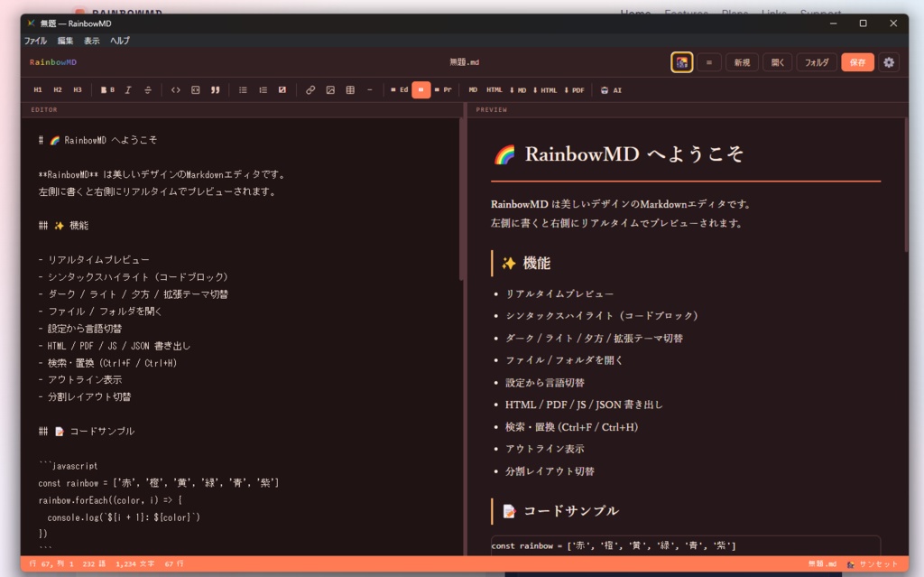This screenshot has width=924, height=577.
Task: Switch to editor-only view with Ed toggle
Action: pyautogui.click(x=400, y=89)
